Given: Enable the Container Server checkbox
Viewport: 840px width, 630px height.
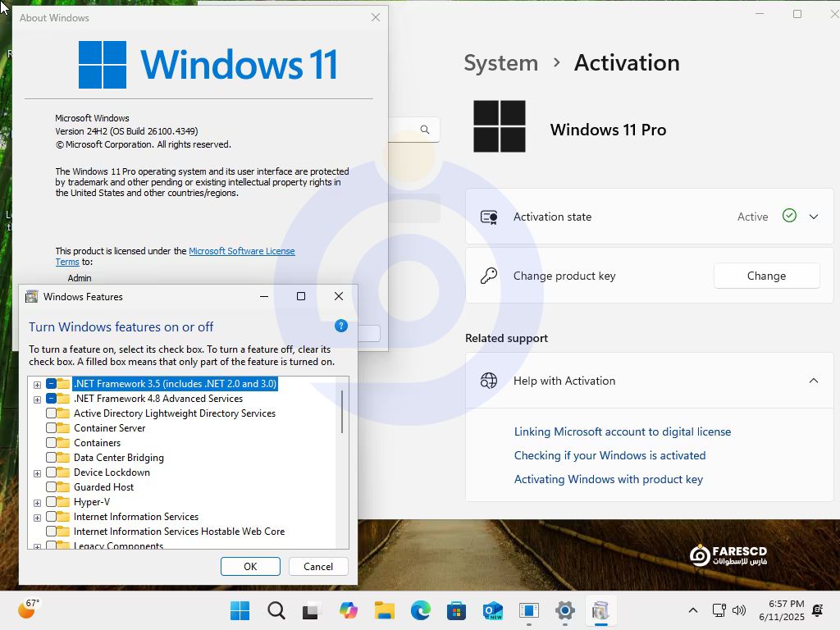Looking at the screenshot, I should [x=51, y=428].
